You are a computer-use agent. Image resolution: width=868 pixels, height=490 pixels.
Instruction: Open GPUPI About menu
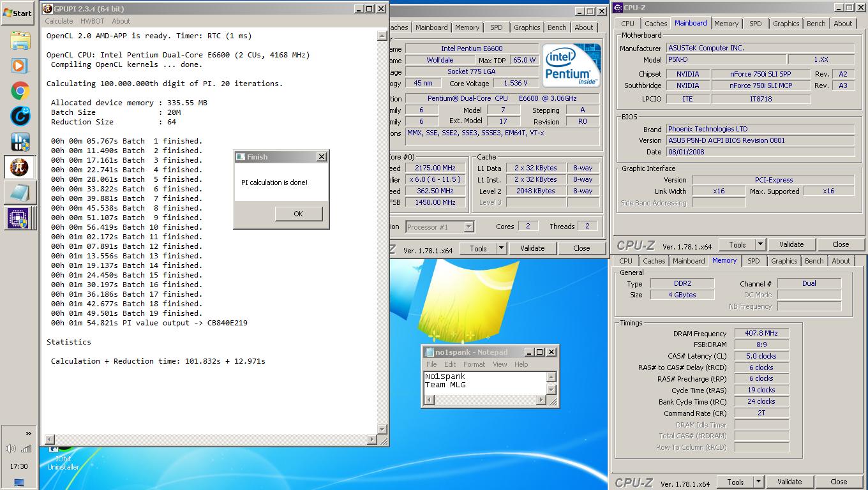pyautogui.click(x=121, y=21)
